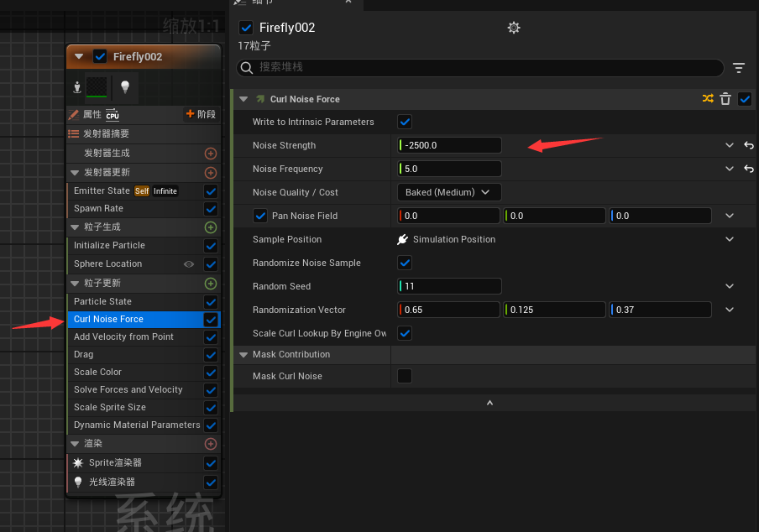Viewport: 759px width, 532px height.
Task: Open Random Seed options dropdown arrow
Action: [x=730, y=286]
